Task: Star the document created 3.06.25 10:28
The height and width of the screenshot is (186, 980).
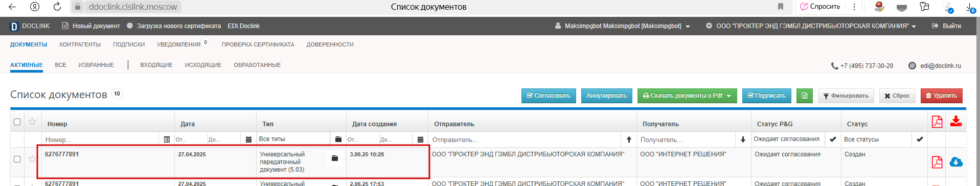Action: [x=32, y=159]
